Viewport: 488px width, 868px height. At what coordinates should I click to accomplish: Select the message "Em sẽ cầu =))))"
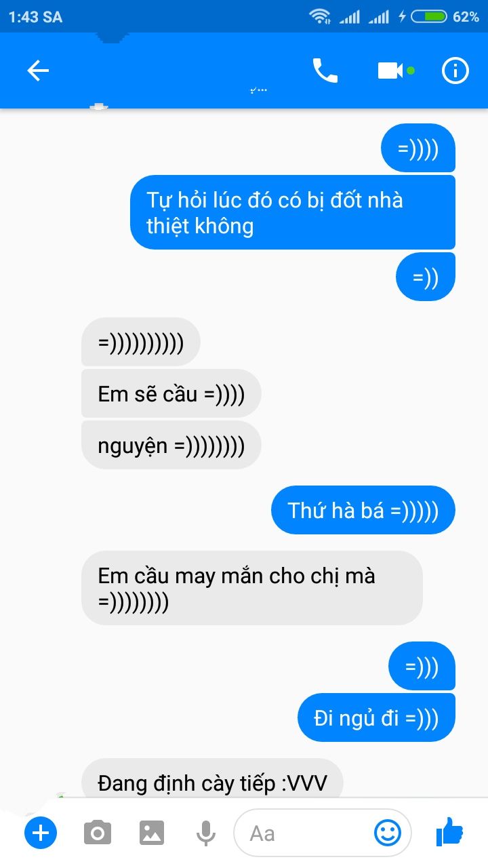coord(171,393)
